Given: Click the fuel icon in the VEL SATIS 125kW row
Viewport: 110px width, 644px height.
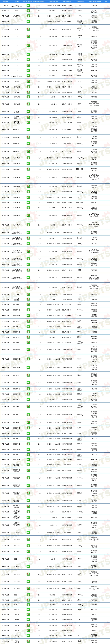Looking at the screenshot, I should (x=28, y=641).
